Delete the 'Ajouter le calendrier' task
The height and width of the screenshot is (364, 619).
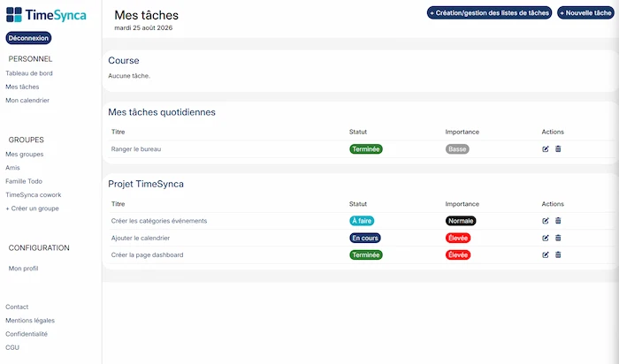coord(558,238)
